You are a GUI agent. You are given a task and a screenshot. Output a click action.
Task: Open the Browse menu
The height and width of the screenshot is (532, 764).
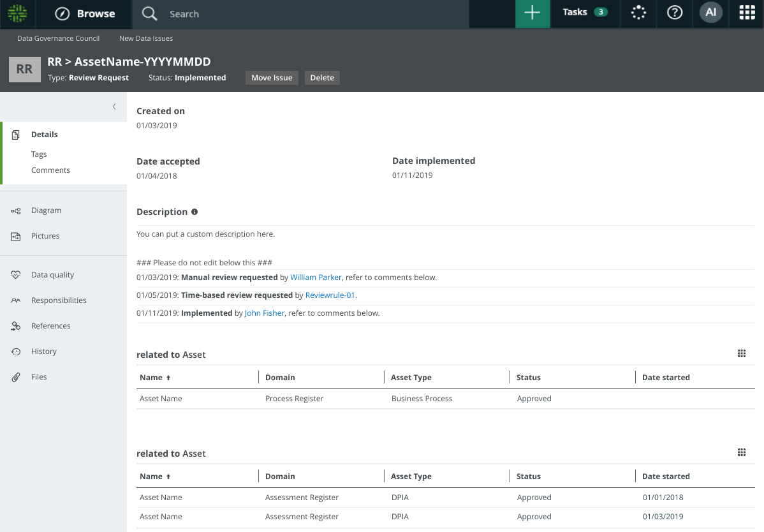(85, 13)
